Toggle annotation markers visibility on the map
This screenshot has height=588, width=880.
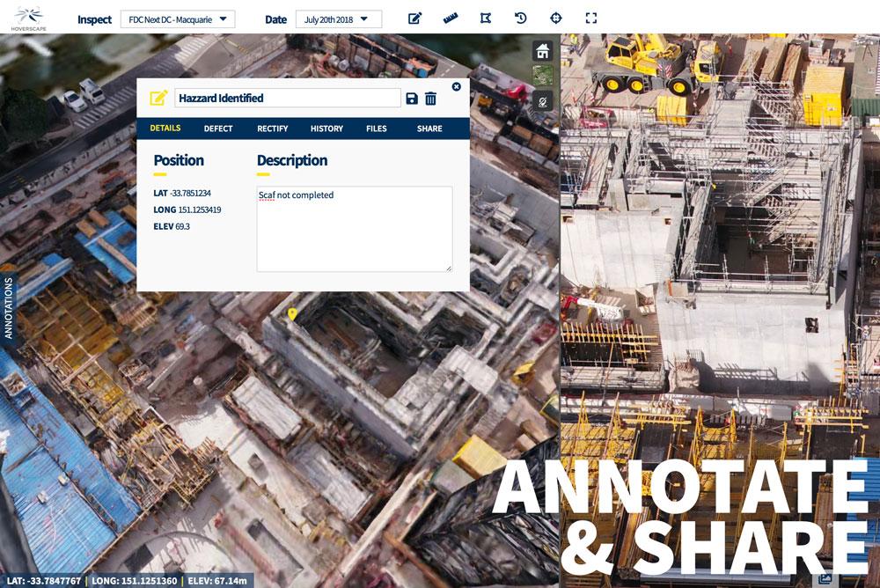(x=543, y=101)
